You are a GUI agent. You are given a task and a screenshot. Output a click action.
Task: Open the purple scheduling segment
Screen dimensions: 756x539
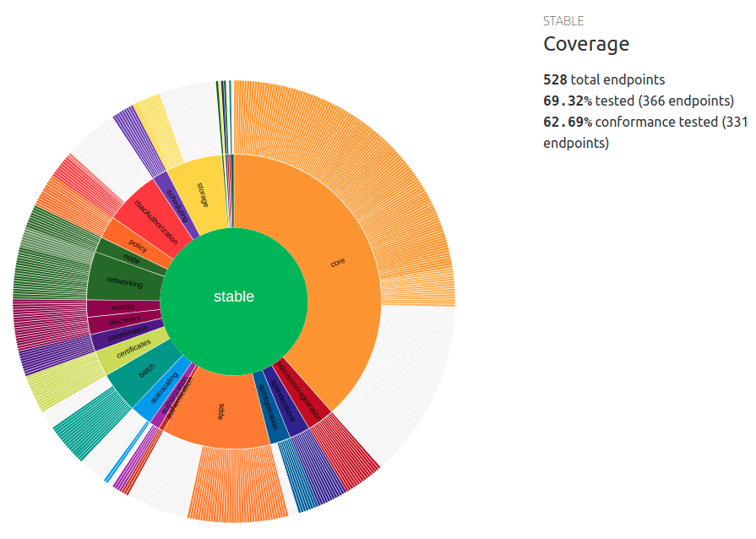[177, 205]
